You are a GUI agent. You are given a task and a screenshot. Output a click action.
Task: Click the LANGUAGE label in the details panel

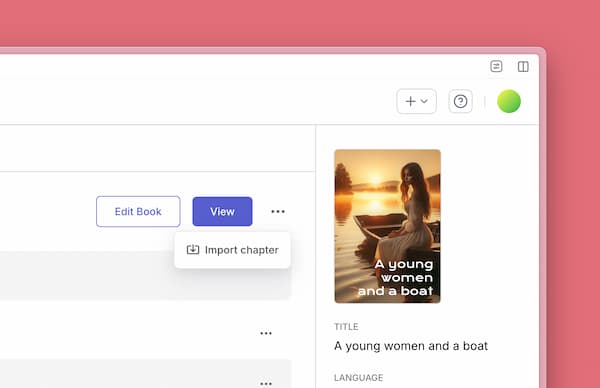click(x=359, y=378)
